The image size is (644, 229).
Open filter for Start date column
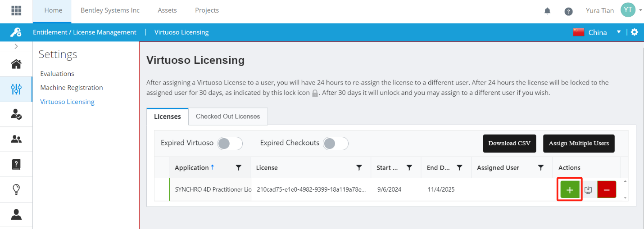(409, 168)
